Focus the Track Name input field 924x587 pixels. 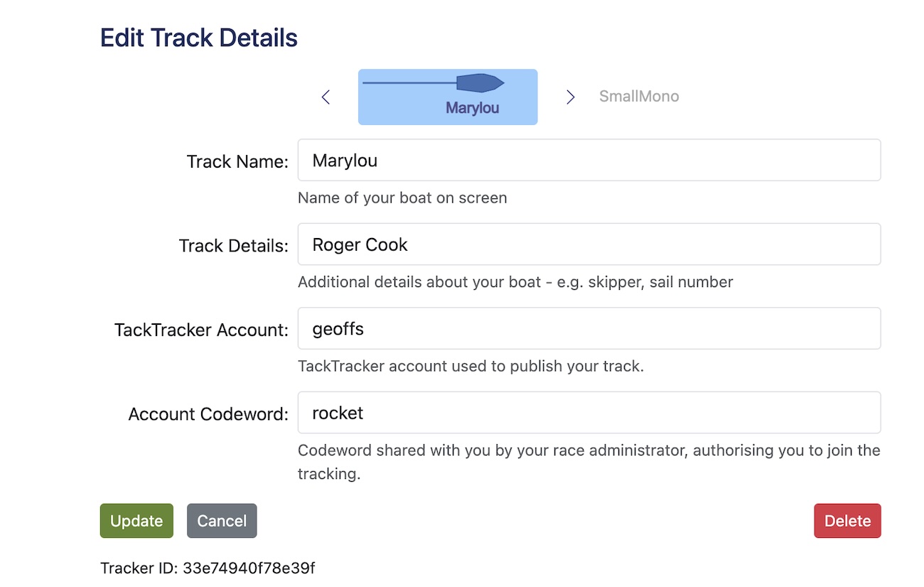(589, 161)
